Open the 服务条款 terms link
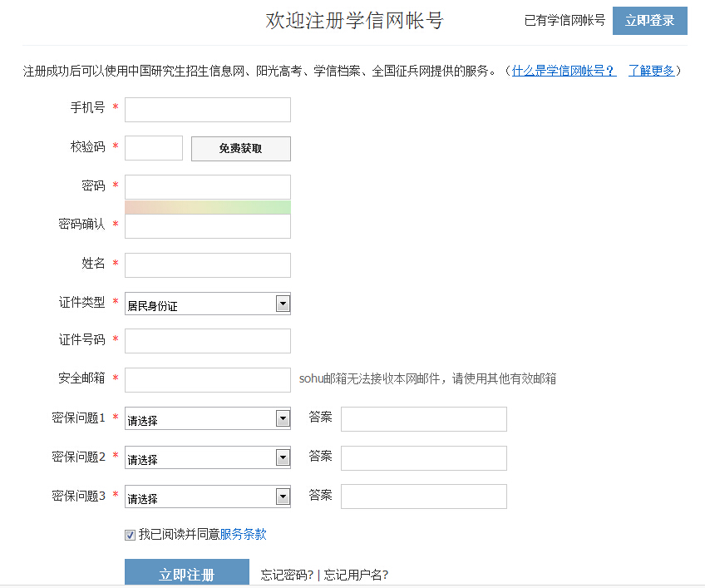This screenshot has height=588, width=705. [243, 535]
